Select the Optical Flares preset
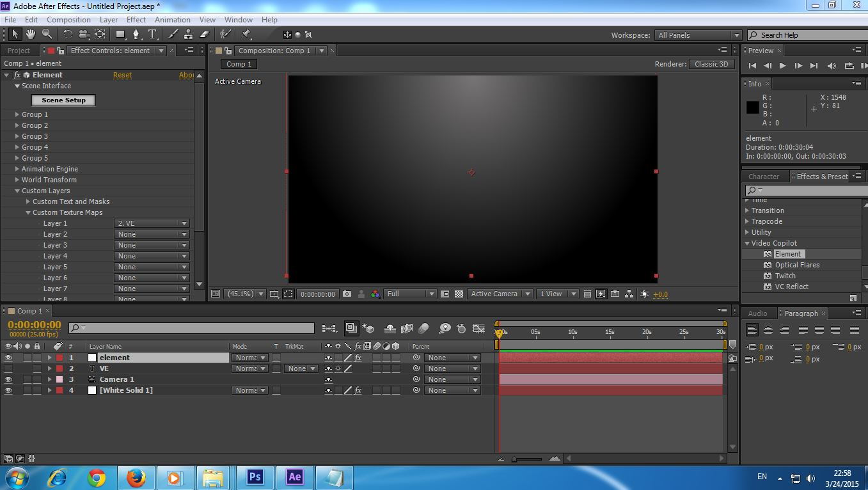868x490 pixels. click(797, 265)
